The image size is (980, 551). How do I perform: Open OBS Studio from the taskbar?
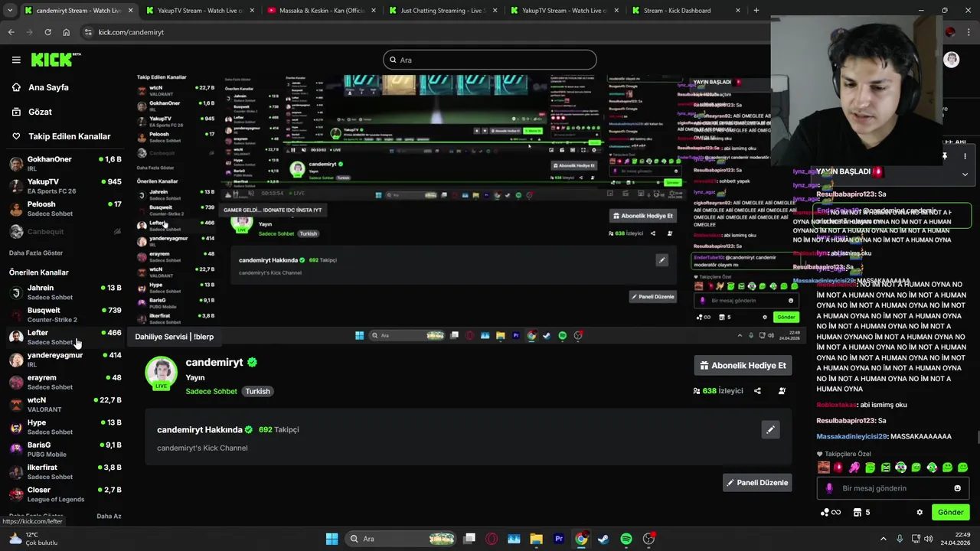pos(648,539)
